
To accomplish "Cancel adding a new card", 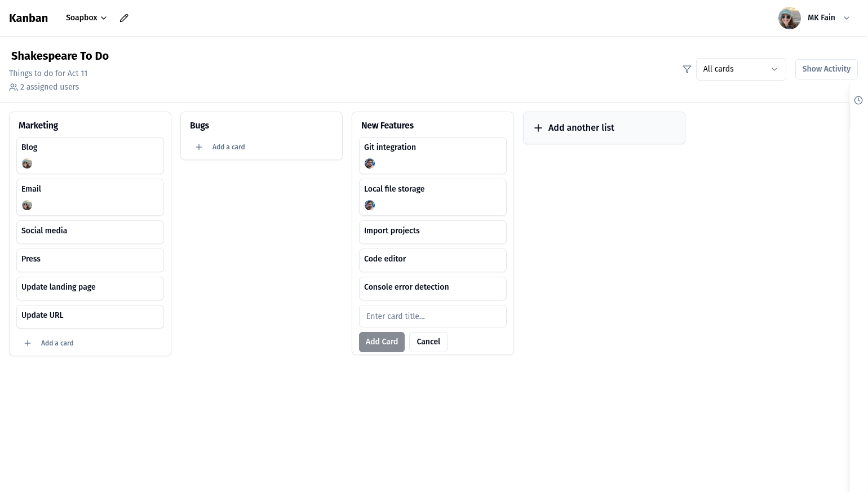I will pyautogui.click(x=428, y=342).
